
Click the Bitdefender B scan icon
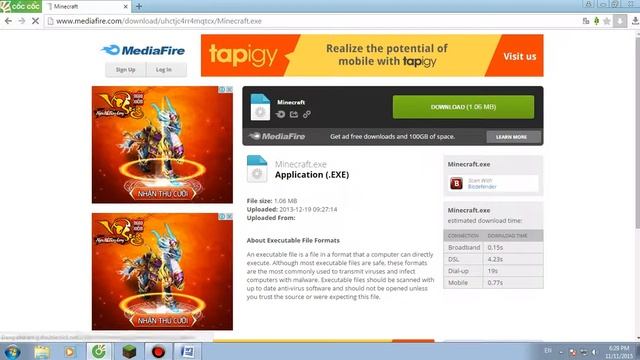[x=456, y=183]
